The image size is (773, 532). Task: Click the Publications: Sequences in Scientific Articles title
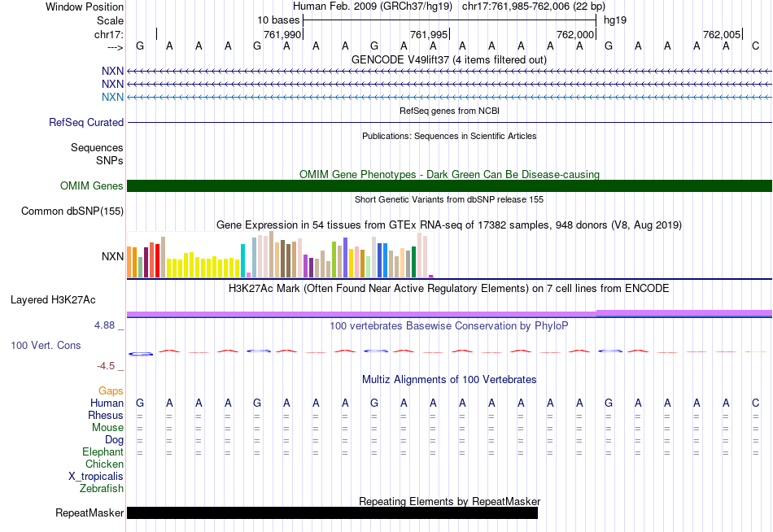[449, 136]
